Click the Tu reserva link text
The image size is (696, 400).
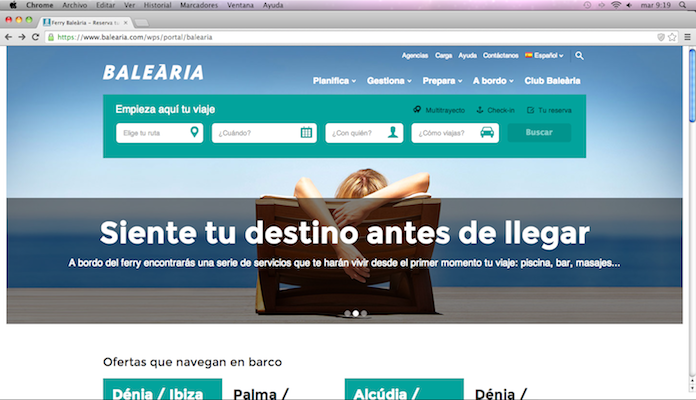point(555,110)
